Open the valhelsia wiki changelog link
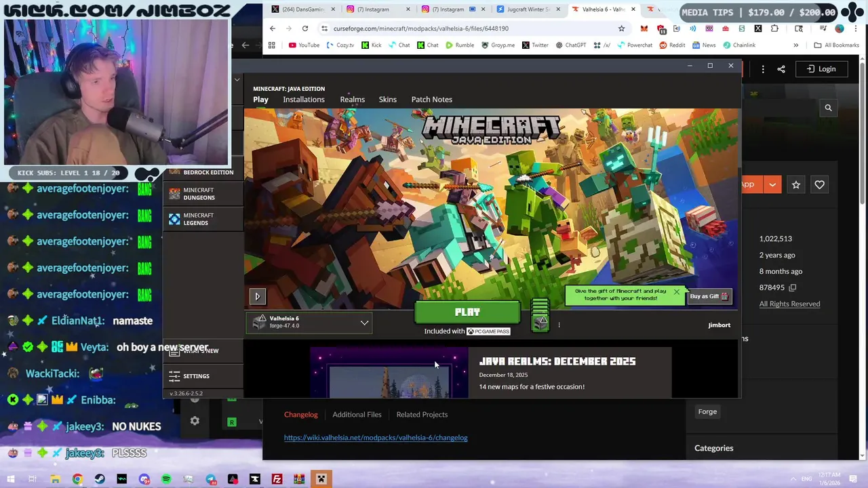Image resolution: width=868 pixels, height=488 pixels. click(376, 438)
